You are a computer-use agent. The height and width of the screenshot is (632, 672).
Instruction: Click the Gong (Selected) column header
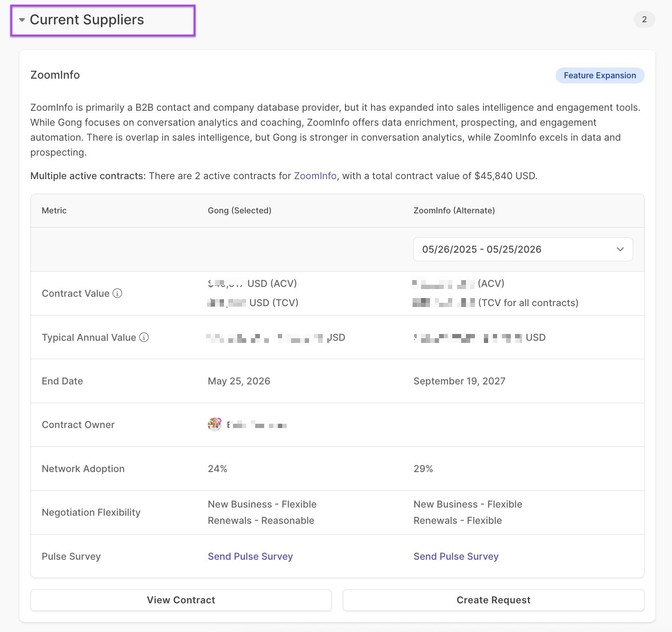click(x=239, y=210)
